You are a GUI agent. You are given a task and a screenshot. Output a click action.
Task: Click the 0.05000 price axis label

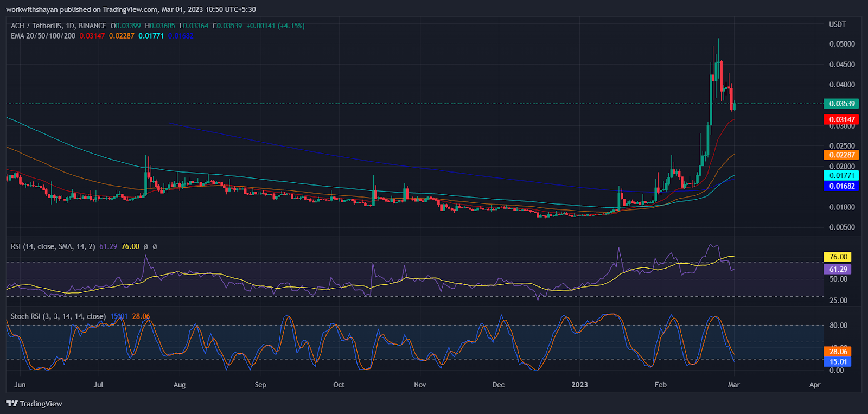click(x=842, y=44)
